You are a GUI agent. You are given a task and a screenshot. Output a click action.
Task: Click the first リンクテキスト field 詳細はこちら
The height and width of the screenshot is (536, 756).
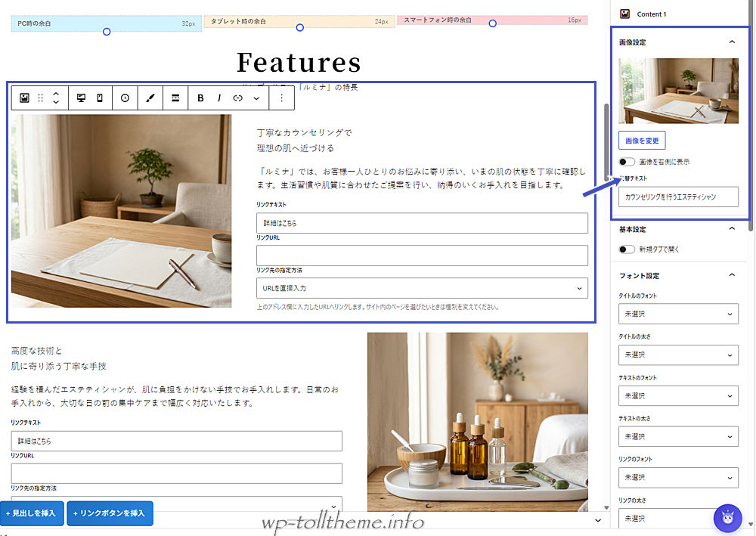(422, 223)
